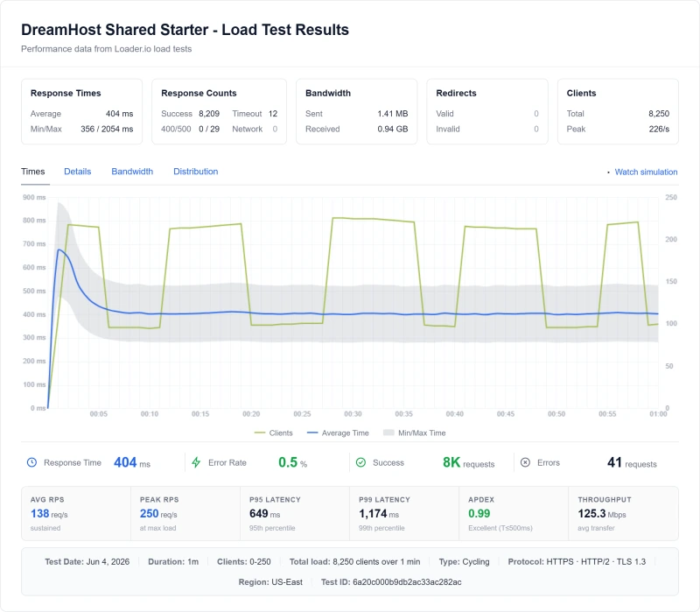700x612 pixels.
Task: Click the Success count 8,209
Action: coord(209,114)
